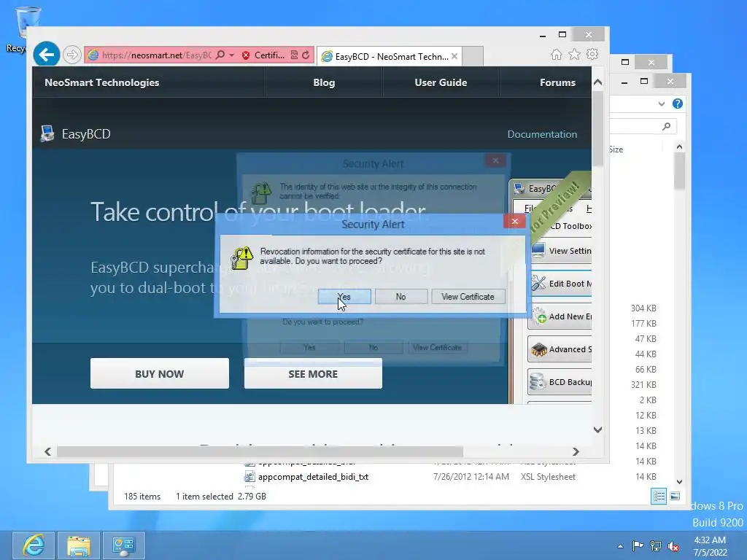Click the browser forward arrow
747x560 pixels.
[71, 55]
